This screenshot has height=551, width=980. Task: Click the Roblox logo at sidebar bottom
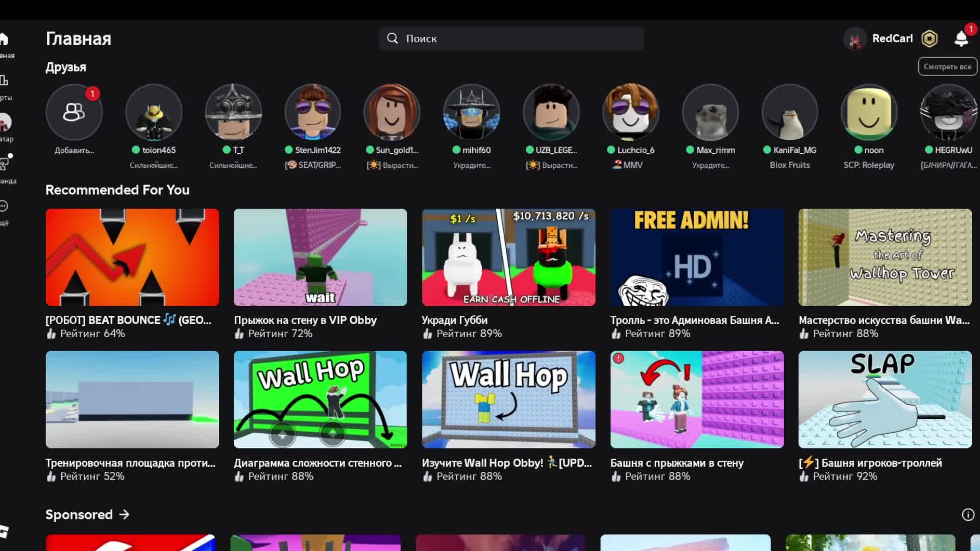(x=4, y=531)
